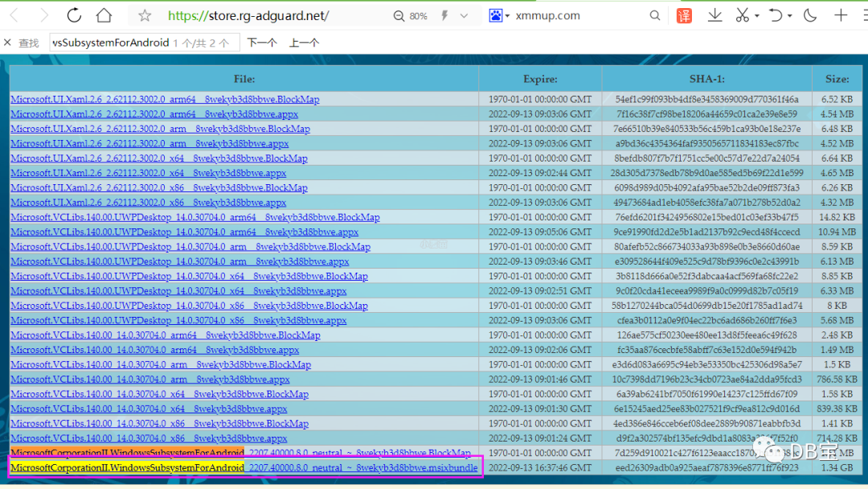This screenshot has height=489, width=868.
Task: Click the size value '6.52 KB'
Action: [837, 99]
